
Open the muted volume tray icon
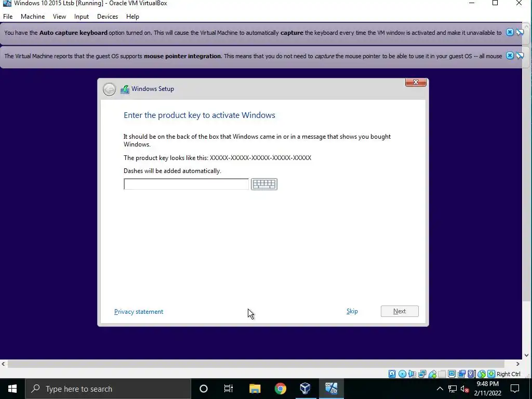[465, 389]
